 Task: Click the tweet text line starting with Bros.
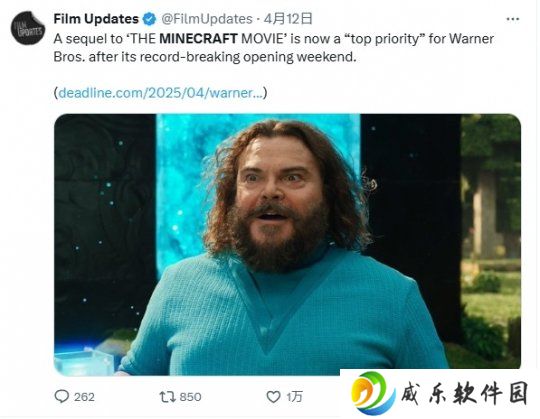205,57
